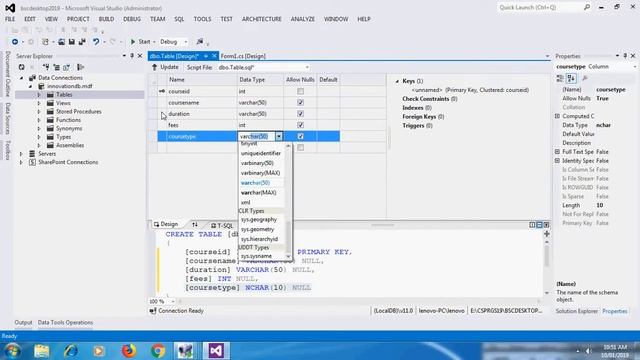Click the Alphabetical sort icon in Properties

pyautogui.click(x=571, y=78)
